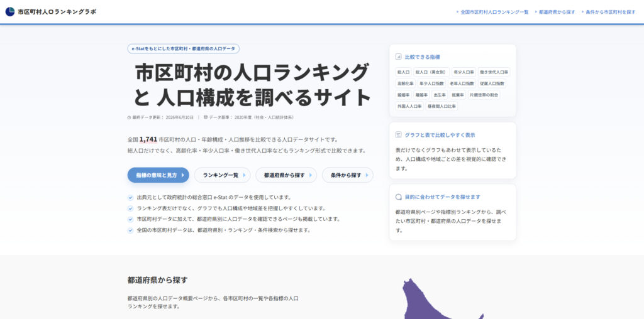Click the highlighted number 1,741
The image size is (644, 319).
click(148, 139)
